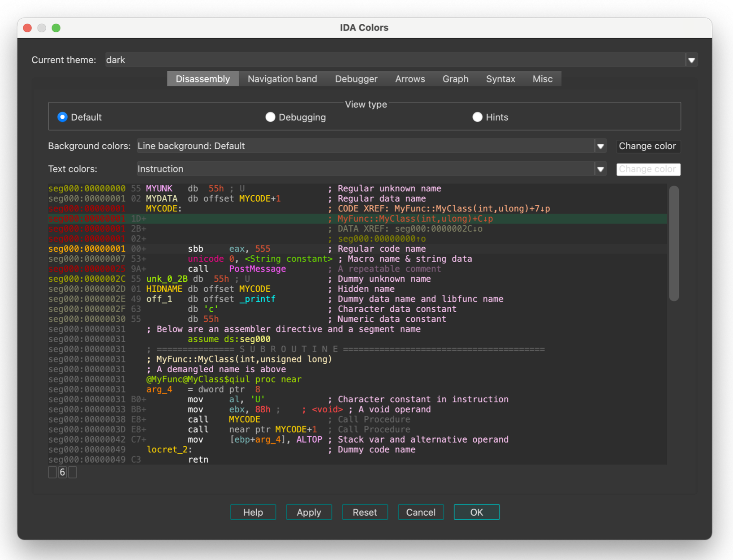Open the Syntax tab
The width and height of the screenshot is (733, 560).
500,79
